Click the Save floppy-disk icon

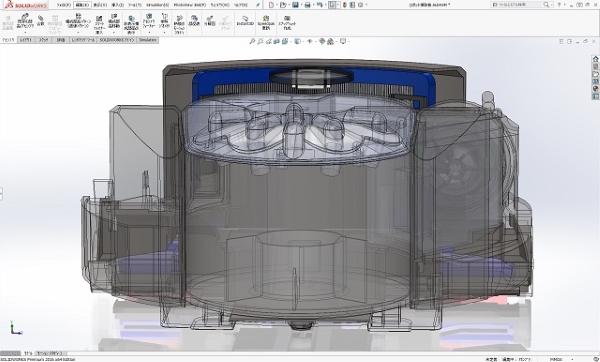[295, 5]
